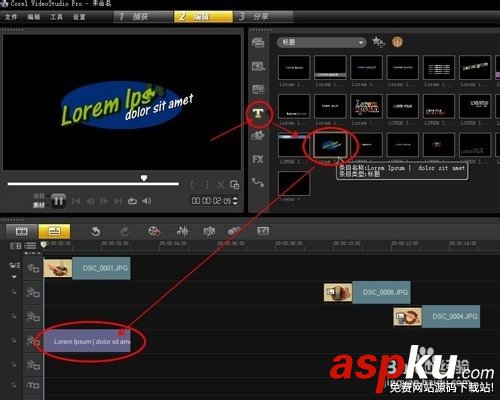
Task: Click the scissors split clip icon
Action: (x=220, y=185)
